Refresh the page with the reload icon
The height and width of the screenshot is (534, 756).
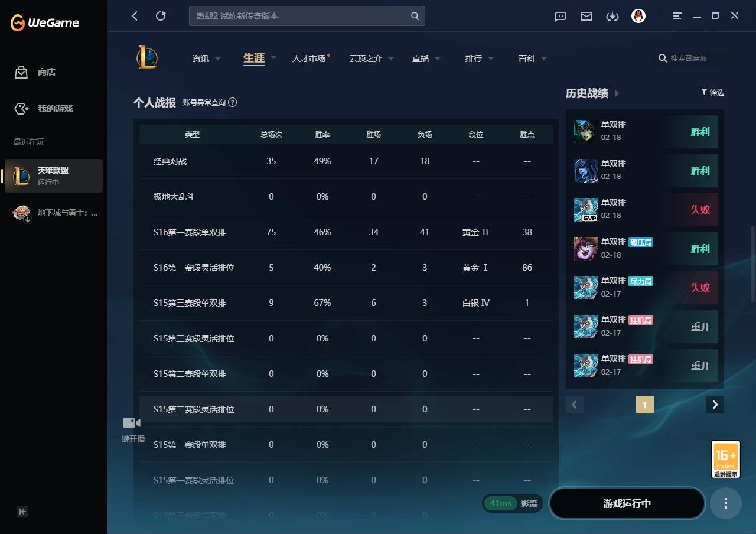pyautogui.click(x=161, y=16)
